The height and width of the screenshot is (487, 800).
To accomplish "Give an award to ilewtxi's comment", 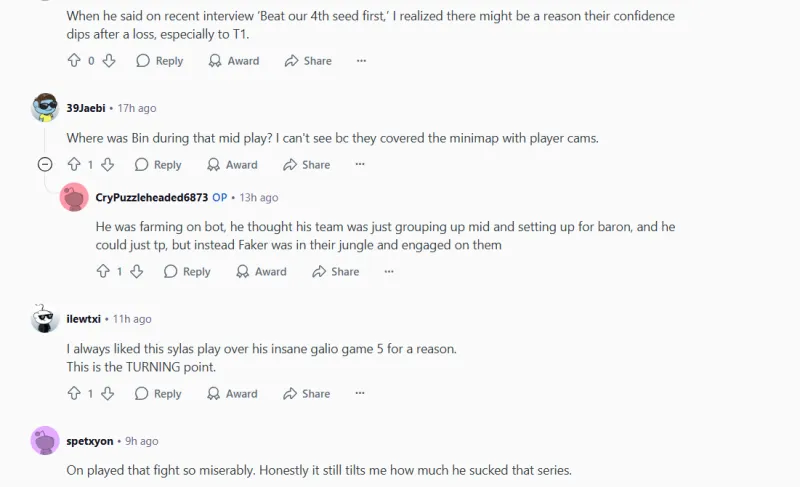I will pos(232,394).
